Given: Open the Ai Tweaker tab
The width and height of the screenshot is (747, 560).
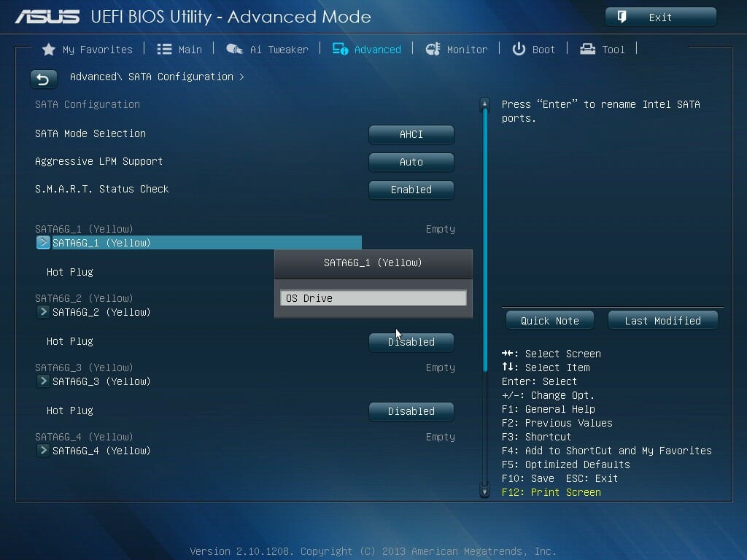Looking at the screenshot, I should pos(279,50).
